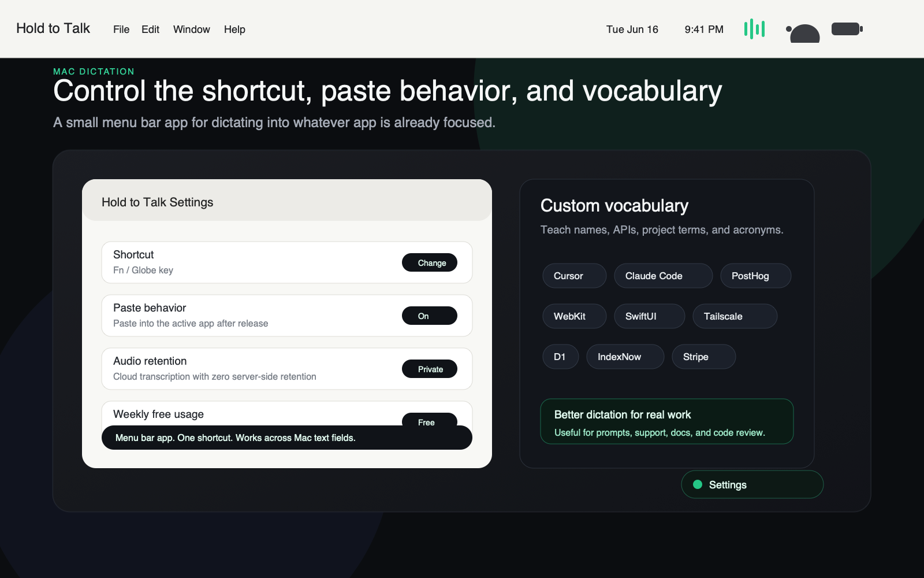Click the MAC DICTATION label
This screenshot has width=924, height=578.
point(94,72)
